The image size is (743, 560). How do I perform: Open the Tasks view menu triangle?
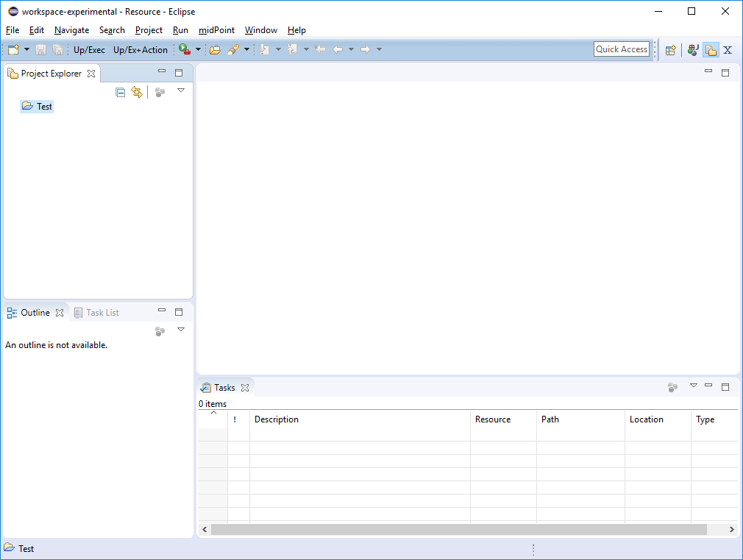693,386
